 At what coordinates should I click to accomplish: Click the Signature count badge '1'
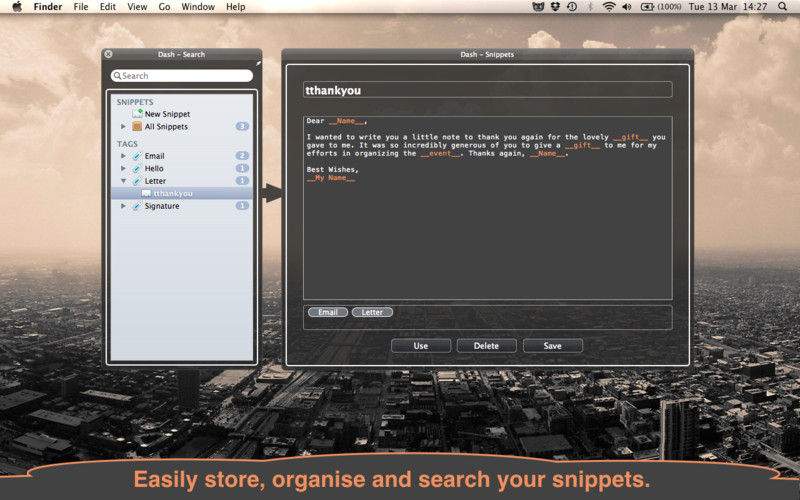tap(242, 206)
